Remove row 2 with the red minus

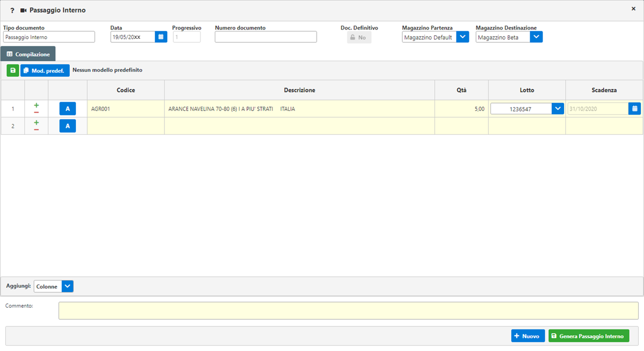[x=36, y=129]
